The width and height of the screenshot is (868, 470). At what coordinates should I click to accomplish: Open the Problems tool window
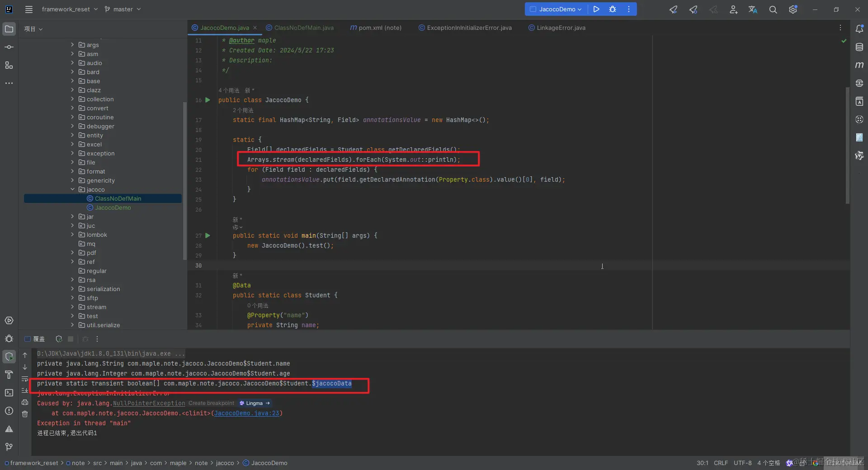click(x=9, y=411)
